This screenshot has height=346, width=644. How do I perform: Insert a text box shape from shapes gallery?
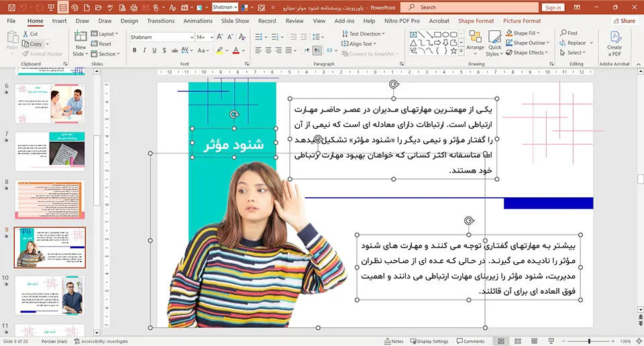click(x=414, y=34)
